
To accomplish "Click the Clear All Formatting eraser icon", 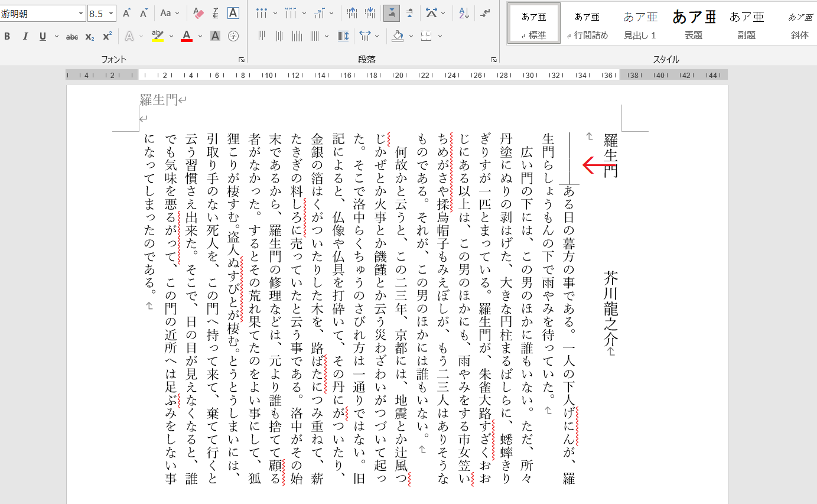I will coord(198,13).
